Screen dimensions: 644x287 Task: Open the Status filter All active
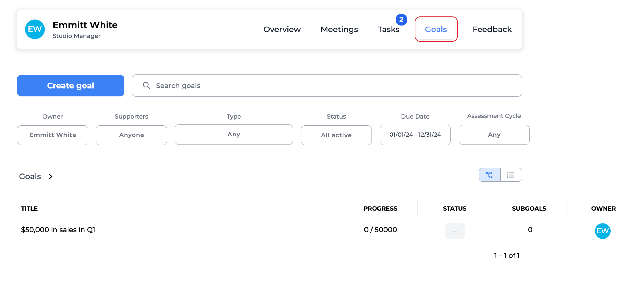336,135
